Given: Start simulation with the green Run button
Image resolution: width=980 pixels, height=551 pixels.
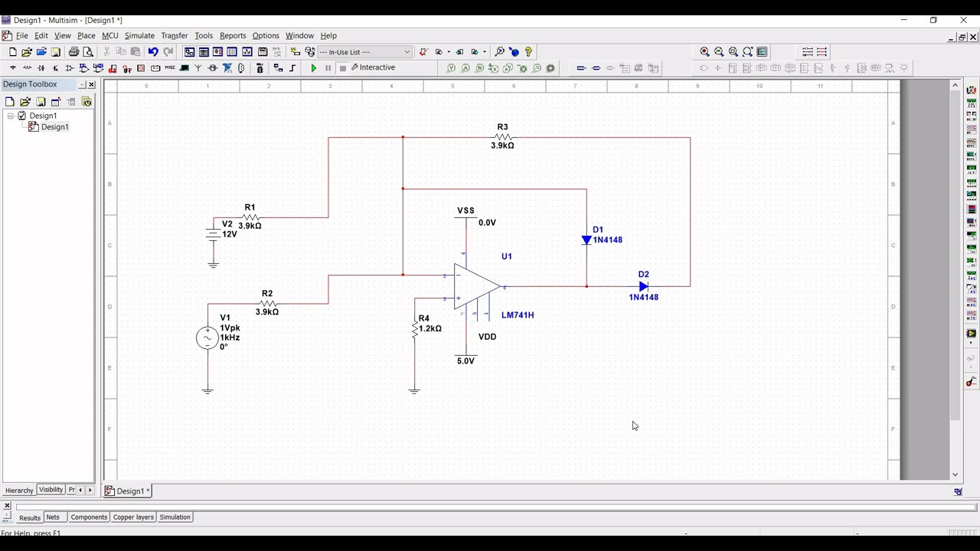Looking at the screenshot, I should tap(314, 68).
